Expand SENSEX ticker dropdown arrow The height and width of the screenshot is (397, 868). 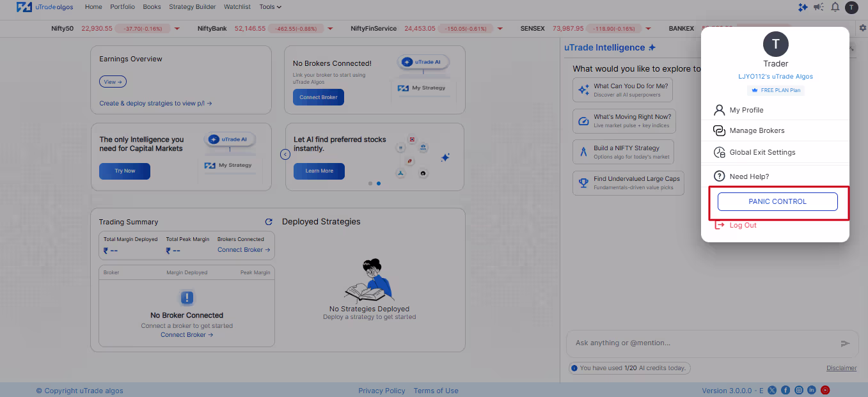[649, 29]
